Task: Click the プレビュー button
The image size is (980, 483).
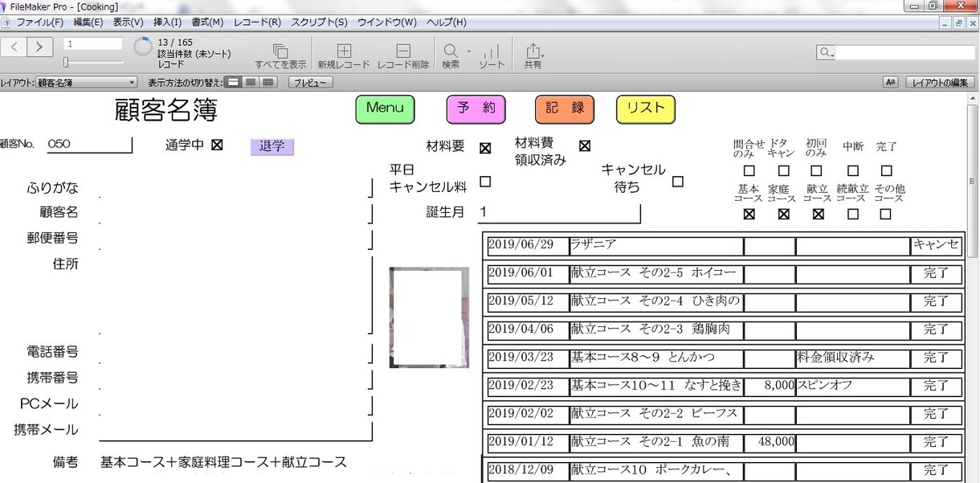Action: coord(310,82)
